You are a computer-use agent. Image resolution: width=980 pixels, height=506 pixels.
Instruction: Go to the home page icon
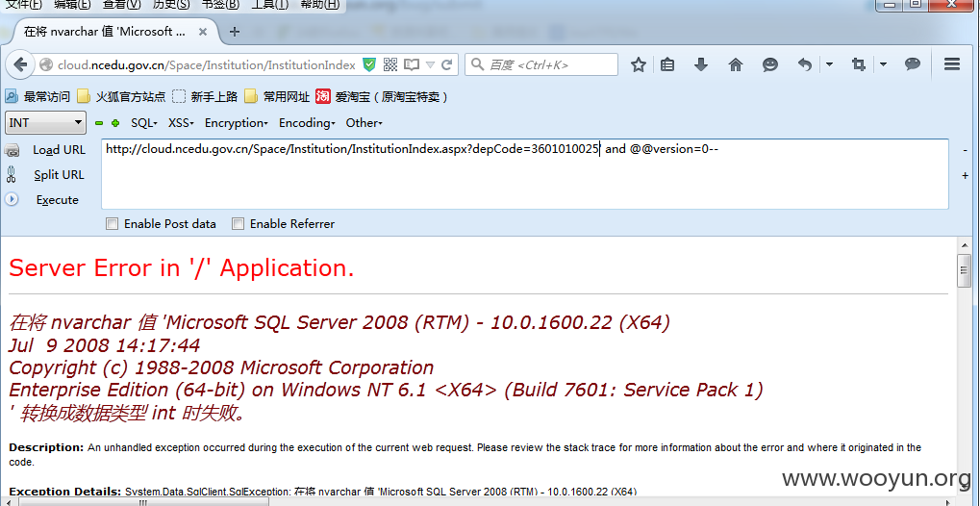pos(736,64)
